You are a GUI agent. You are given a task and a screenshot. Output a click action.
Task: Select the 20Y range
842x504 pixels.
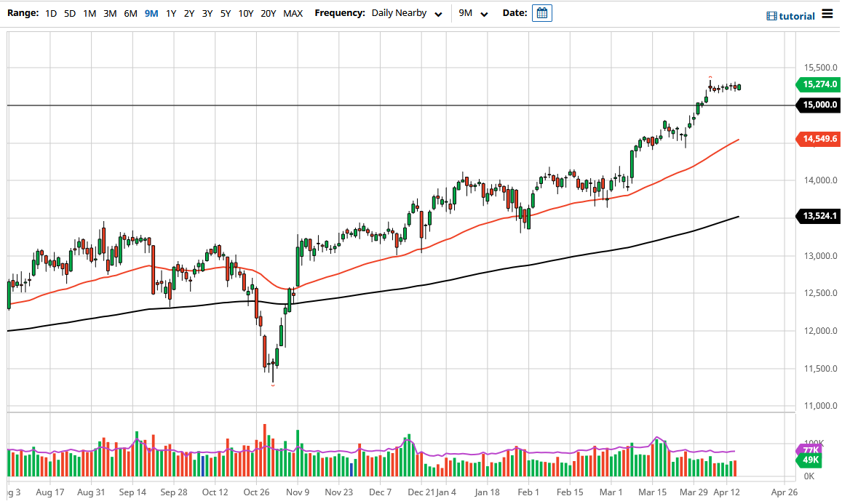coord(269,13)
